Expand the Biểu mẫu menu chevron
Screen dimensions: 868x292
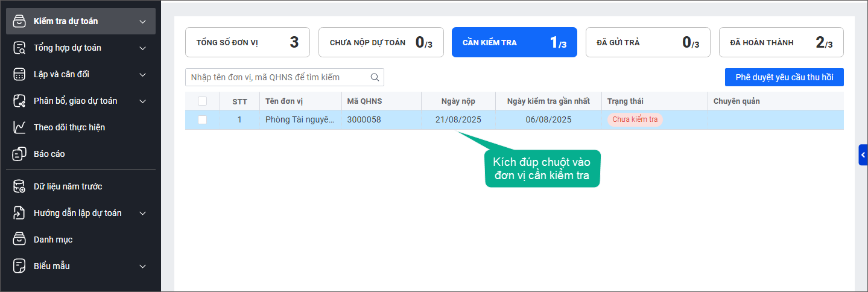pos(142,266)
